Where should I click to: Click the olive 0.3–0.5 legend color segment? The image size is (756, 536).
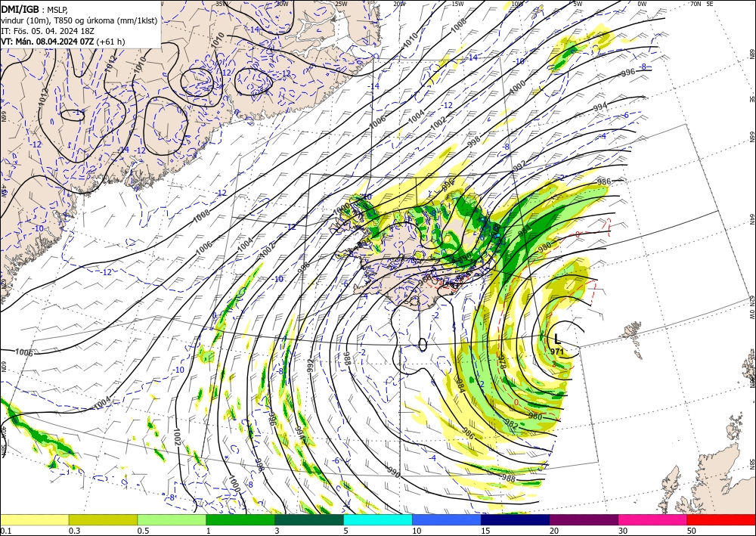coord(103,519)
